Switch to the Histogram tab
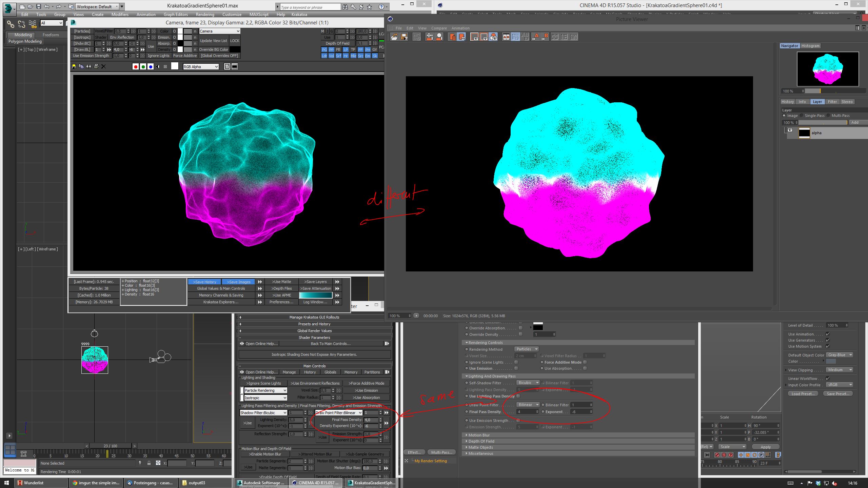 [x=810, y=46]
